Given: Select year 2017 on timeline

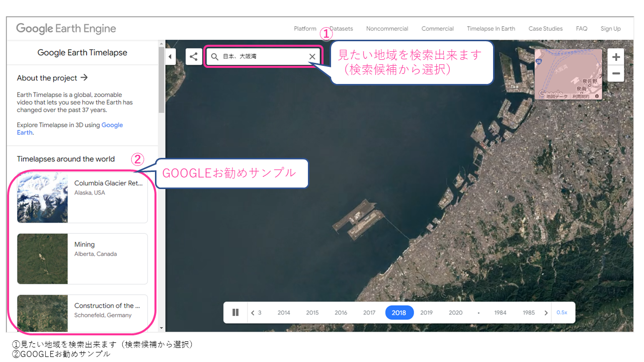Looking at the screenshot, I should [369, 313].
